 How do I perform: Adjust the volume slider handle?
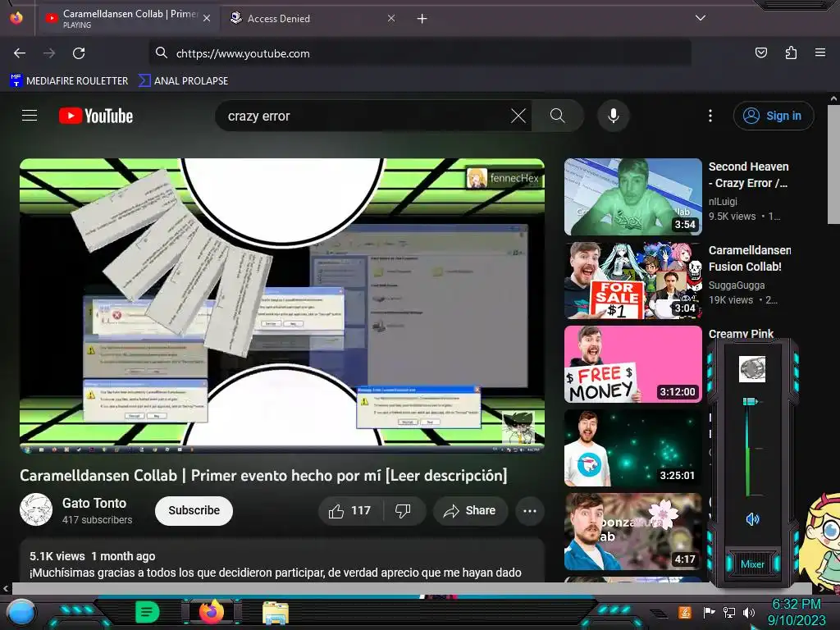click(x=751, y=401)
